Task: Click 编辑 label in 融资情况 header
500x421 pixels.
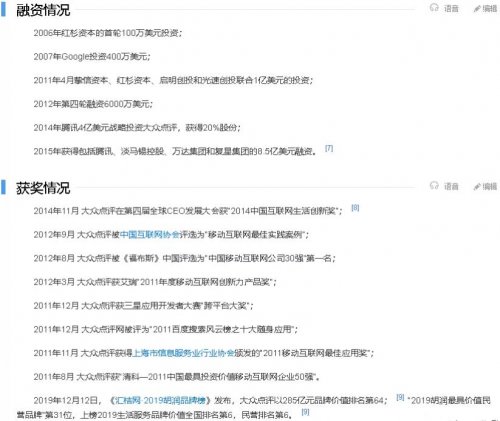Action: coord(490,9)
